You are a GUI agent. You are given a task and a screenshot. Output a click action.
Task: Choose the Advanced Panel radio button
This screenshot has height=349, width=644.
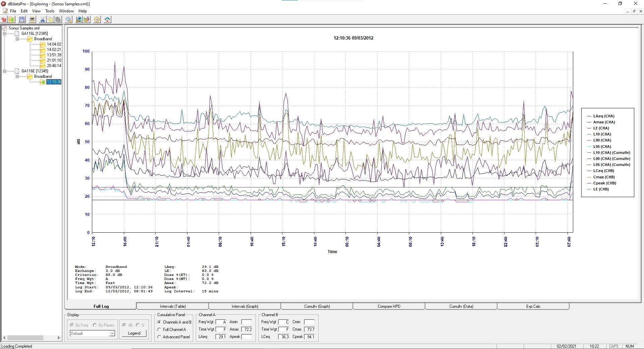point(159,337)
